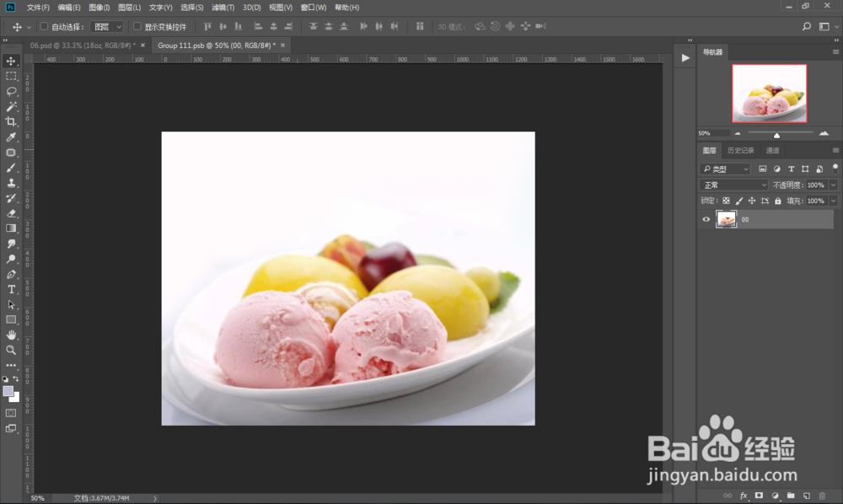Open the blend mode 正常 dropdown
Viewport: 843px width, 504px height.
[x=734, y=185]
